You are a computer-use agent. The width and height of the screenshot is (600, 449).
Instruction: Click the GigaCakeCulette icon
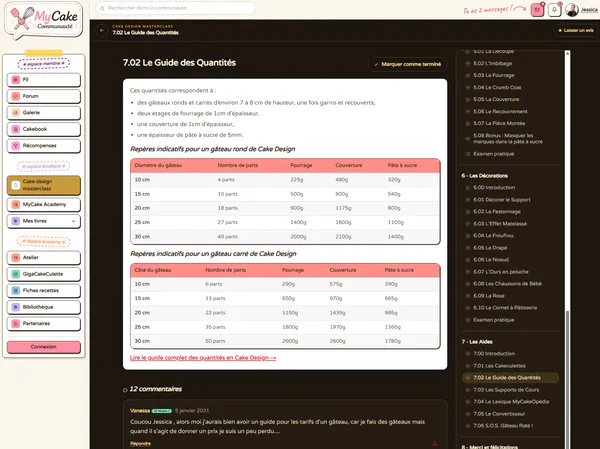tap(16, 274)
